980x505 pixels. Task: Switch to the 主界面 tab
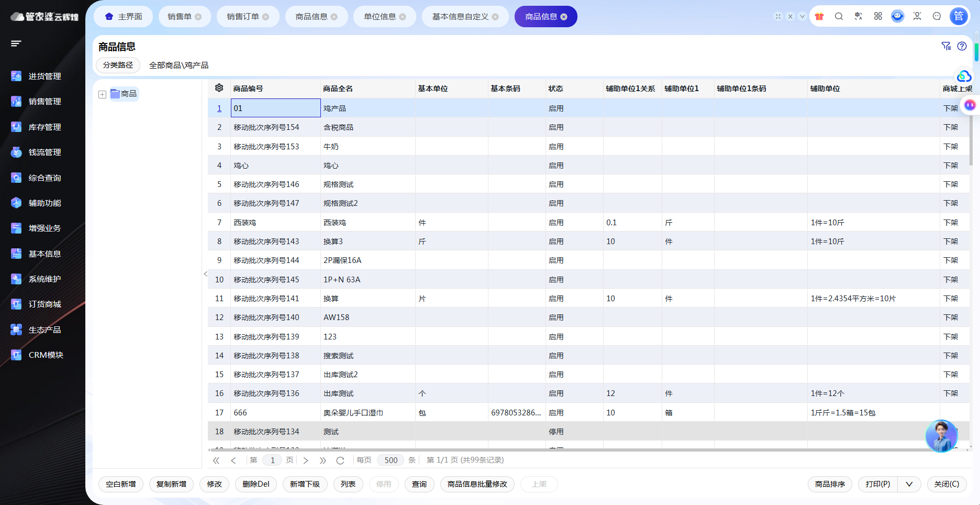pos(124,17)
